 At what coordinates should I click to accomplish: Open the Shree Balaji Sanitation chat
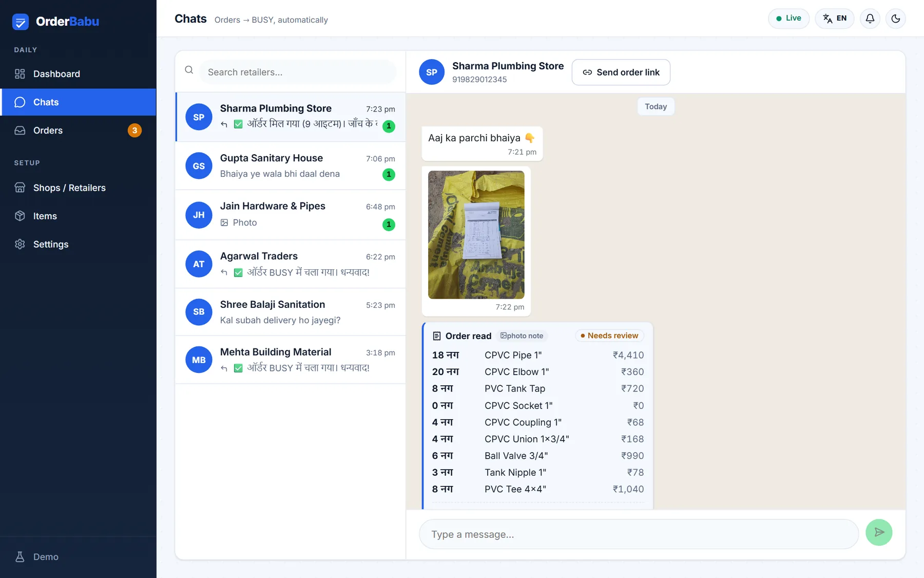tap(291, 312)
